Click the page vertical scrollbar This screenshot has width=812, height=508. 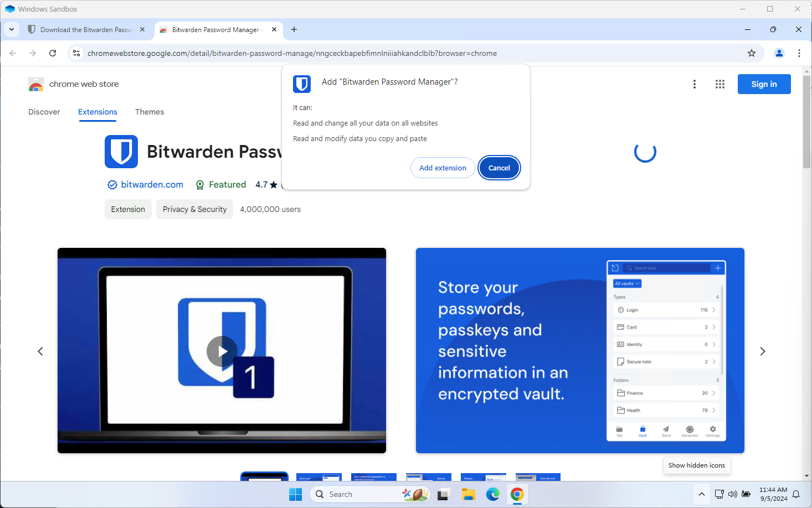click(x=806, y=122)
